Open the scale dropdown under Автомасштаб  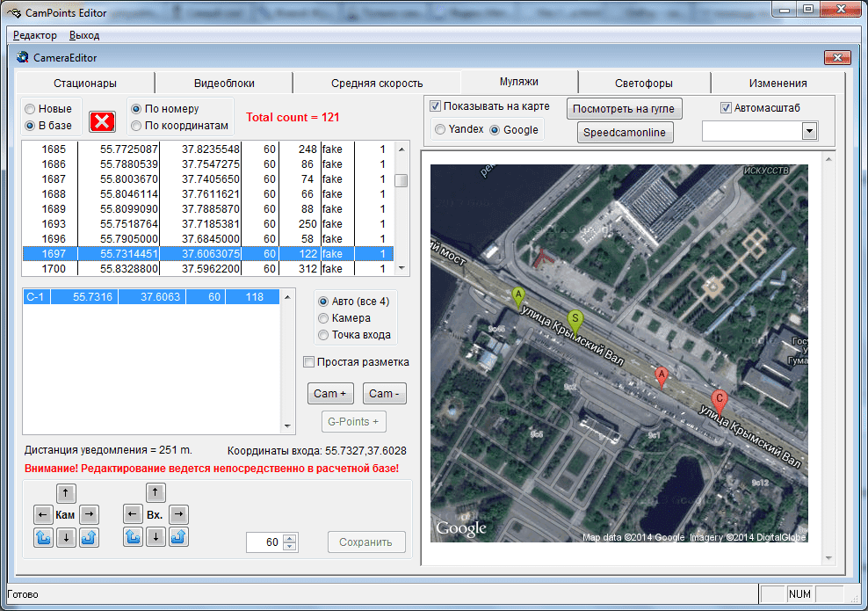click(809, 131)
